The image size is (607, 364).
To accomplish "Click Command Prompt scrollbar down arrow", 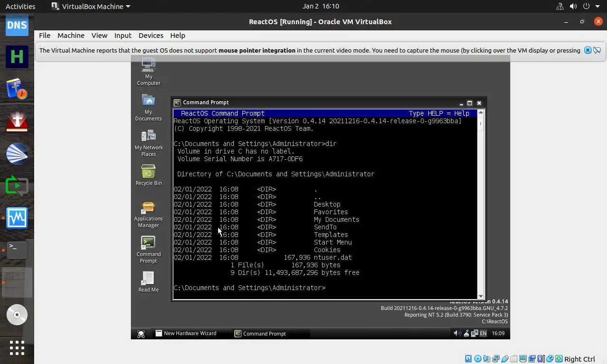I will (480, 296).
